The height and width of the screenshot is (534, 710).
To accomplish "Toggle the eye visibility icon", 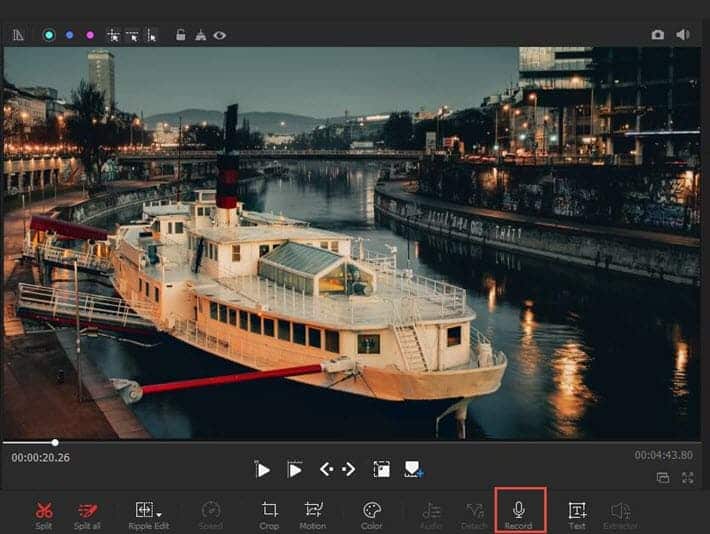I will [x=219, y=35].
